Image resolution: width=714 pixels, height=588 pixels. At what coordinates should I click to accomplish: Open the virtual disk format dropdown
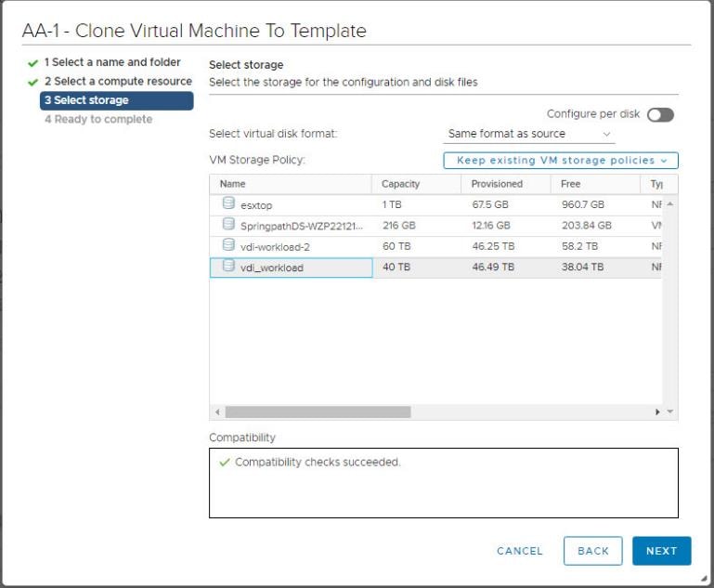pyautogui.click(x=530, y=134)
